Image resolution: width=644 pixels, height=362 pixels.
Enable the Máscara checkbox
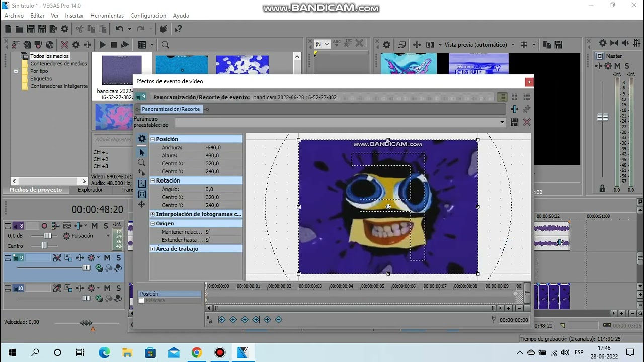pos(141,301)
